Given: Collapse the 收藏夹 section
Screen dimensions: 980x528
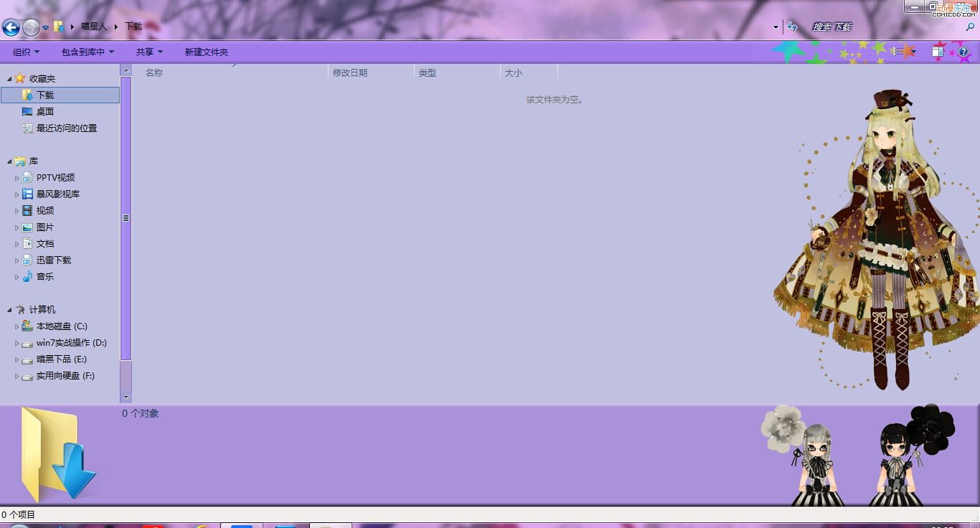Looking at the screenshot, I should (x=11, y=78).
